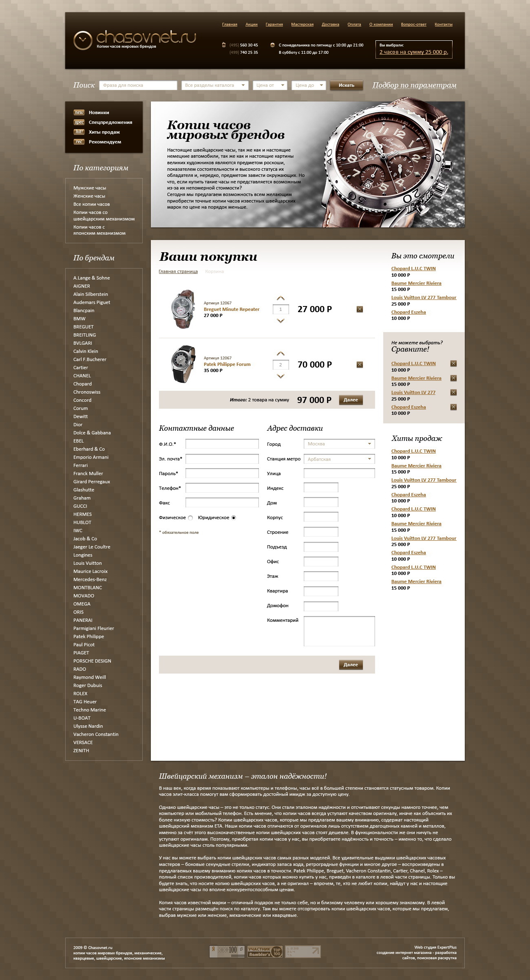Open the ROLEX brand in the sidebar
Image resolution: width=530 pixels, height=980 pixels.
click(x=80, y=694)
